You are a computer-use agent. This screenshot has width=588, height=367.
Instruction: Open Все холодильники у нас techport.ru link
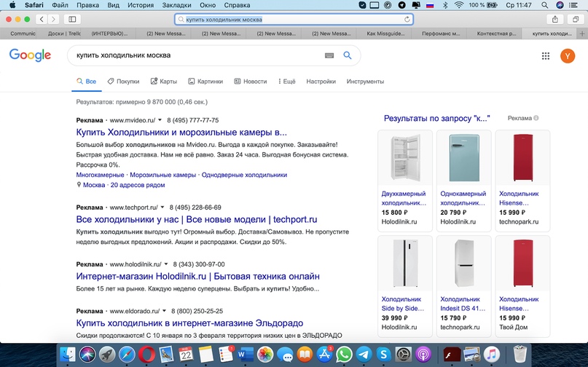click(x=197, y=219)
